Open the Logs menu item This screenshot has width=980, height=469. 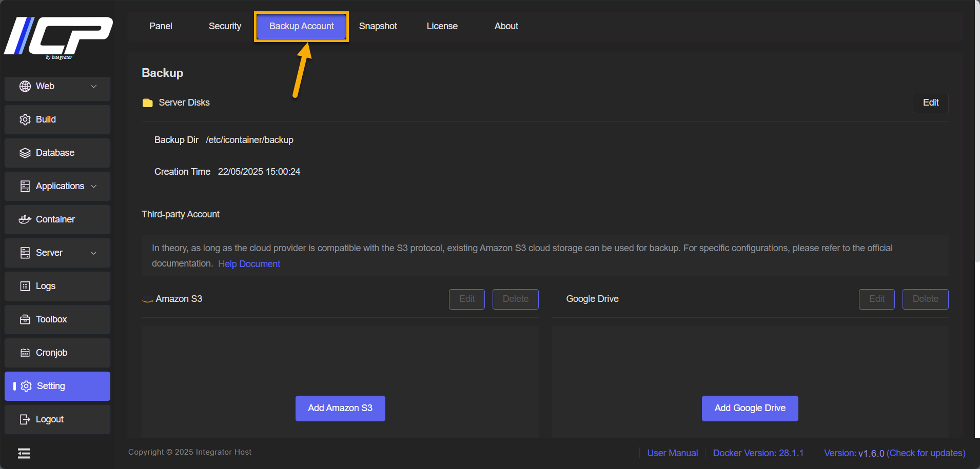tap(57, 286)
